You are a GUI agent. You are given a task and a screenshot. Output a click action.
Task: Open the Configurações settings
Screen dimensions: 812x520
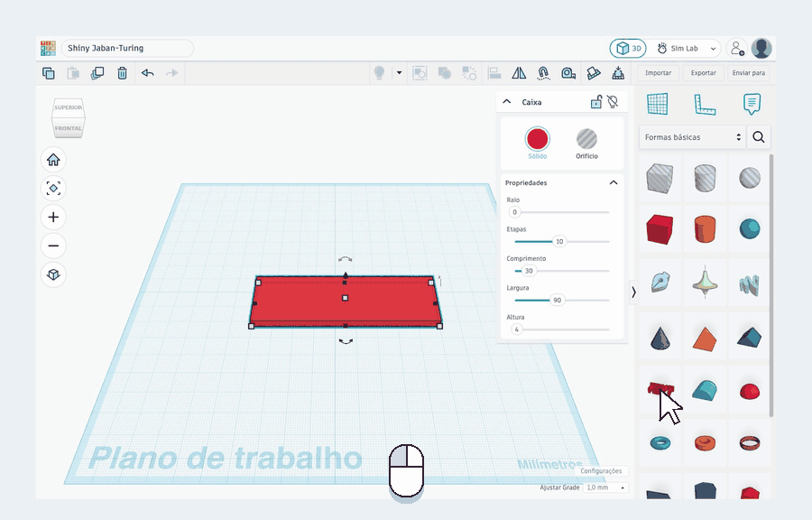coord(601,470)
